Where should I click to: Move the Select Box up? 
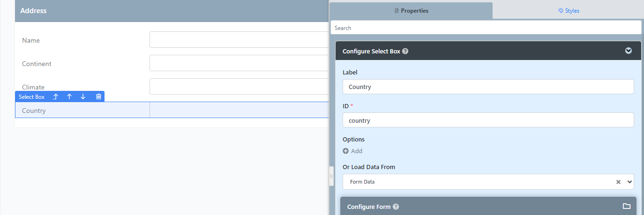coord(69,96)
